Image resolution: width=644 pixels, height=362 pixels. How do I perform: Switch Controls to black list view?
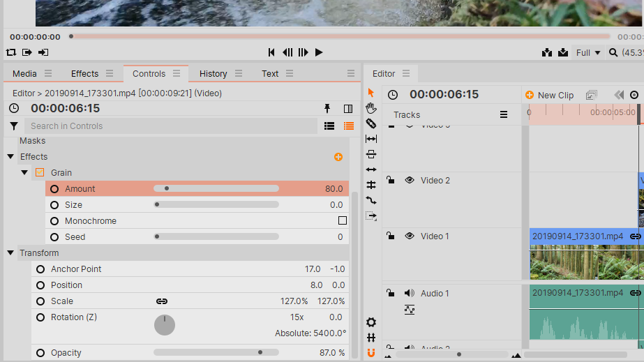click(x=329, y=126)
